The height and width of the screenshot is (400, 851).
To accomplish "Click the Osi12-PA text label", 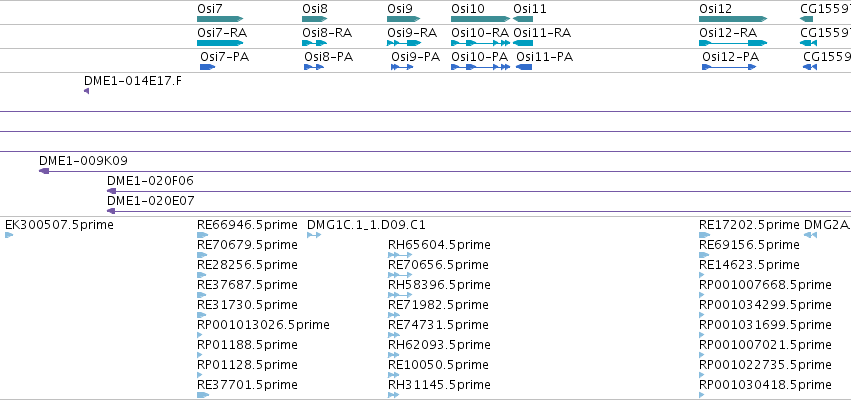I will 731,56.
